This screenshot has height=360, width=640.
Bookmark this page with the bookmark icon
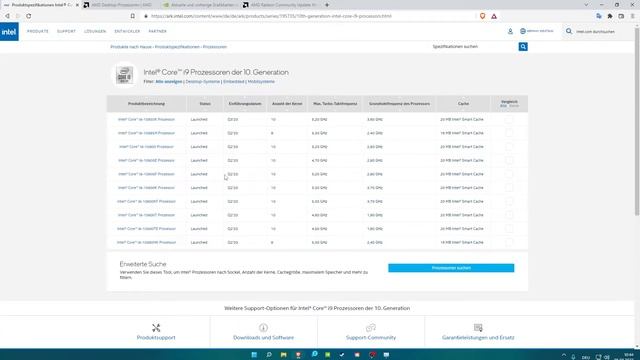tap(133, 16)
